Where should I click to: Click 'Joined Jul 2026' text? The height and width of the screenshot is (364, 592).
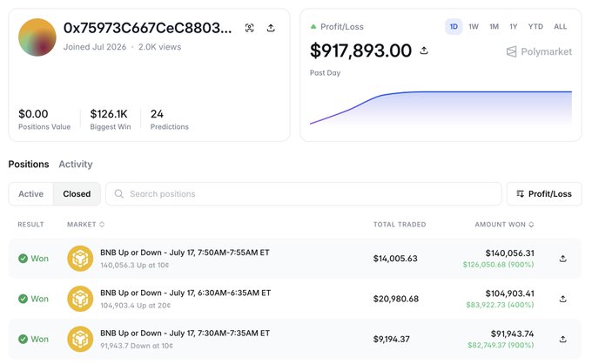95,47
